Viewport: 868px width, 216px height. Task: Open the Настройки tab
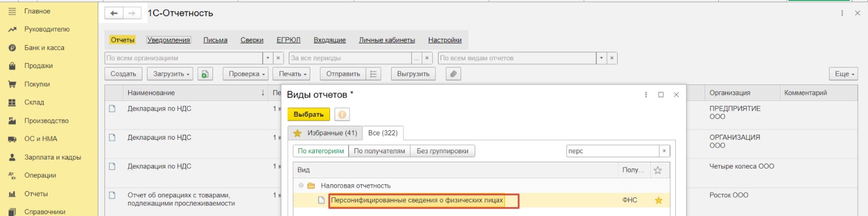pyautogui.click(x=445, y=40)
